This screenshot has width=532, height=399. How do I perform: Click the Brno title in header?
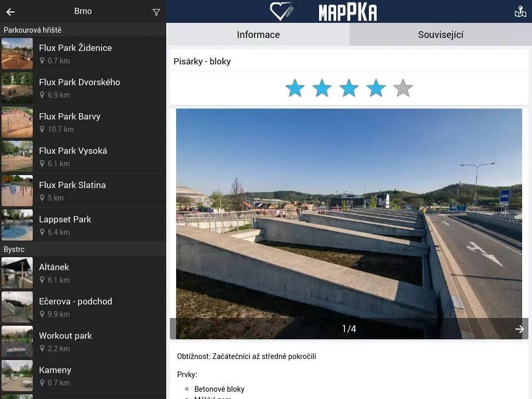click(83, 11)
